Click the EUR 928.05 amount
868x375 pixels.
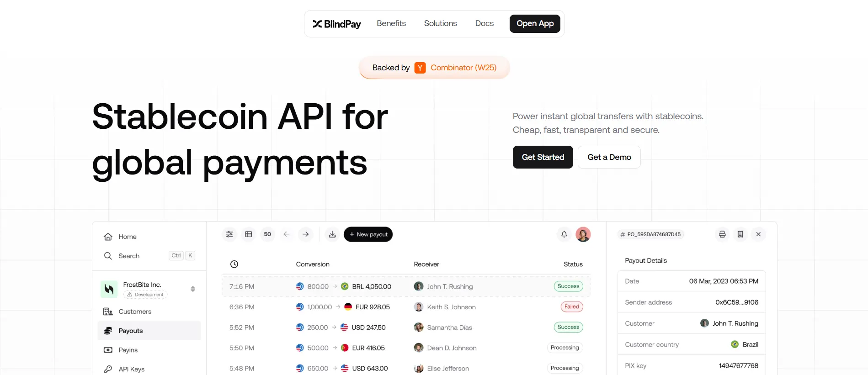[x=373, y=307]
